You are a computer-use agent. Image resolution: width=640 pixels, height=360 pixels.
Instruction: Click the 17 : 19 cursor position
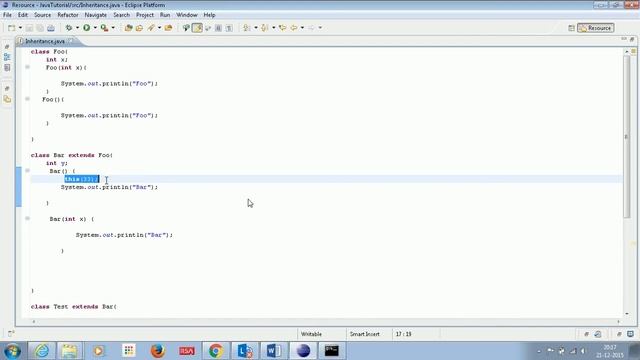point(403,334)
